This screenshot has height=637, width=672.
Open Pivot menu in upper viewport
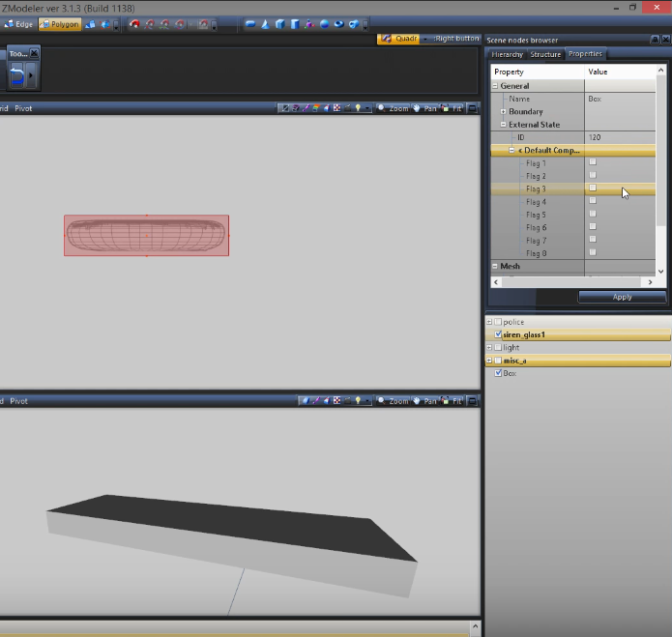(23, 108)
